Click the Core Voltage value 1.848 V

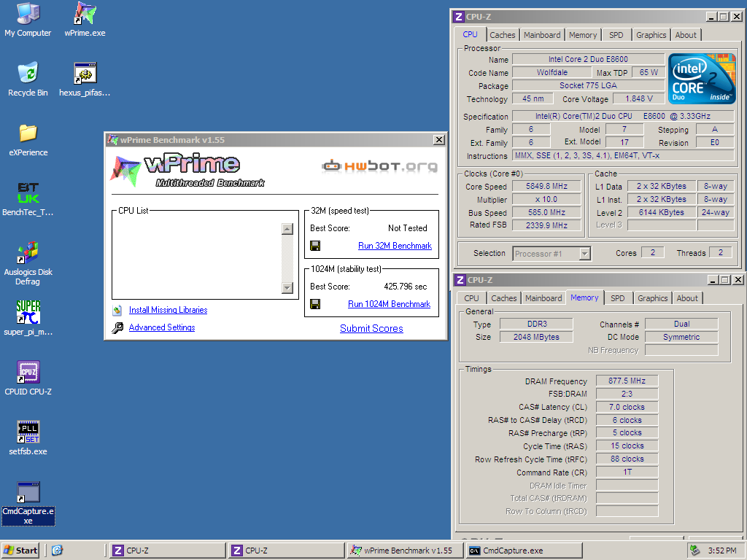tap(638, 98)
